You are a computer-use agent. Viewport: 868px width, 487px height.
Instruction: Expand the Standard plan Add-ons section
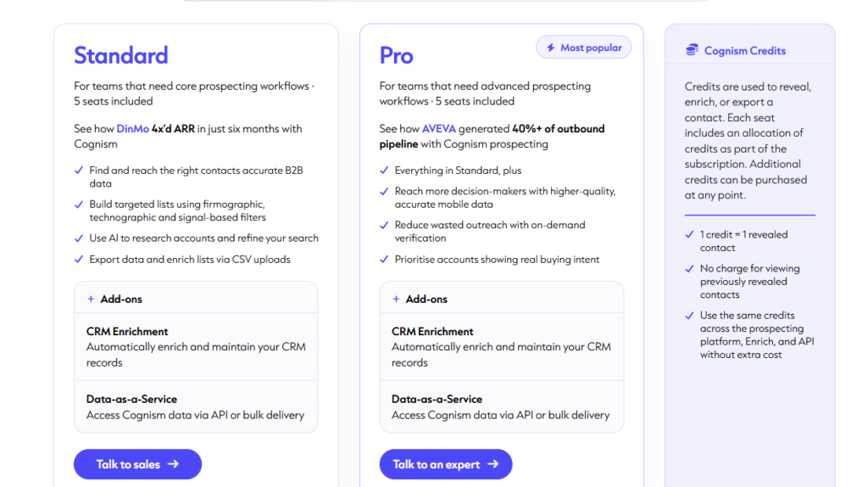point(196,299)
